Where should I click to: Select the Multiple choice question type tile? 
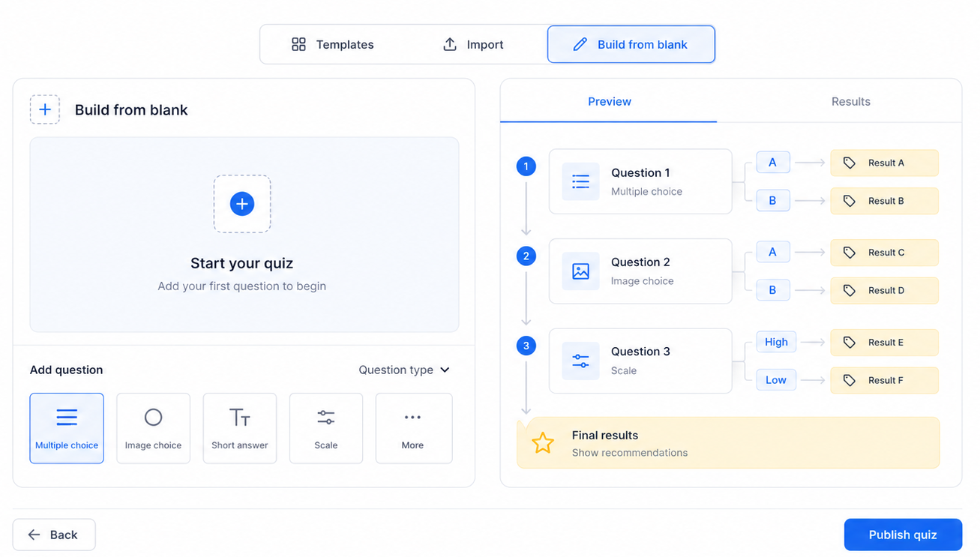[67, 428]
